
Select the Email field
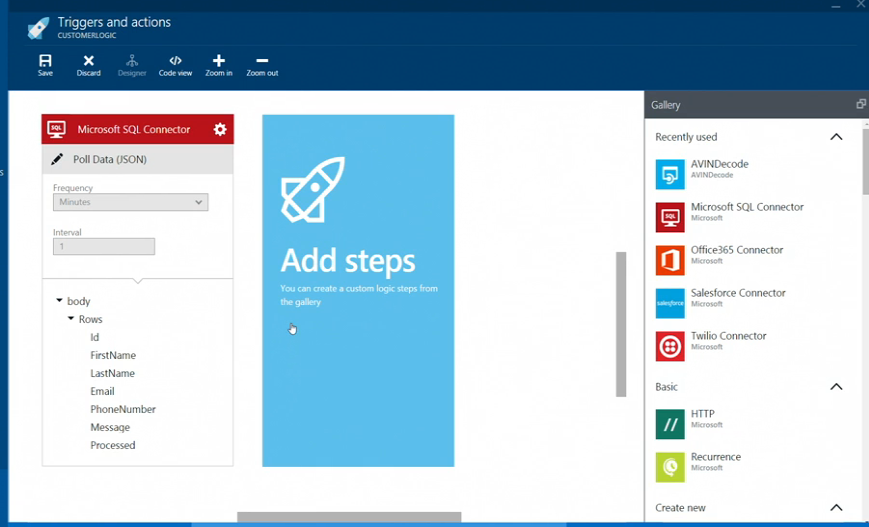[103, 391]
